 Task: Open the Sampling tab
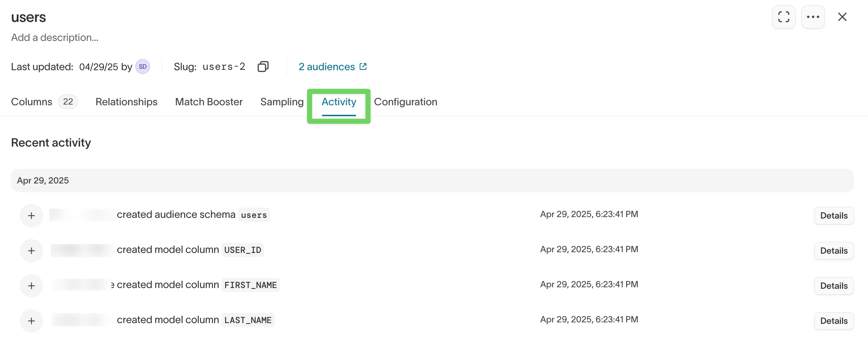coord(282,102)
